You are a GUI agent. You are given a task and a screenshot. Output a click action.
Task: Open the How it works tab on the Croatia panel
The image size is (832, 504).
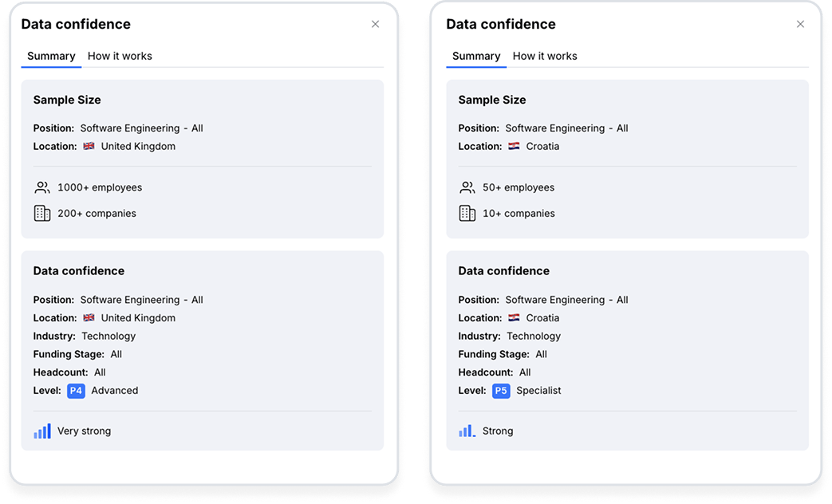pos(545,56)
